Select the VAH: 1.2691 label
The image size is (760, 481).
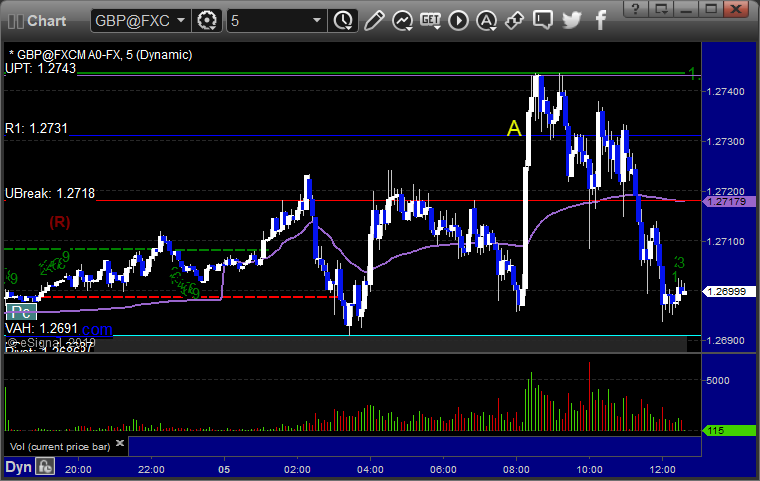(41, 329)
